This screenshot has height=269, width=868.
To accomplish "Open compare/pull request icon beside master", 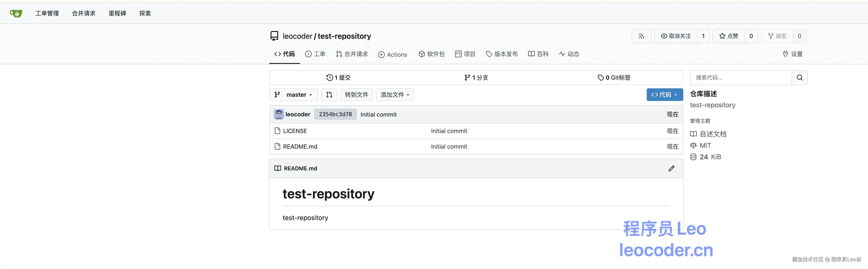I will 329,95.
